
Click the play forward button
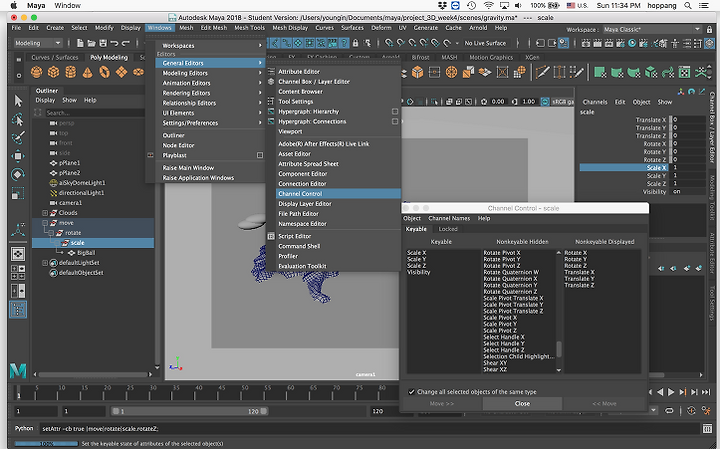671,392
